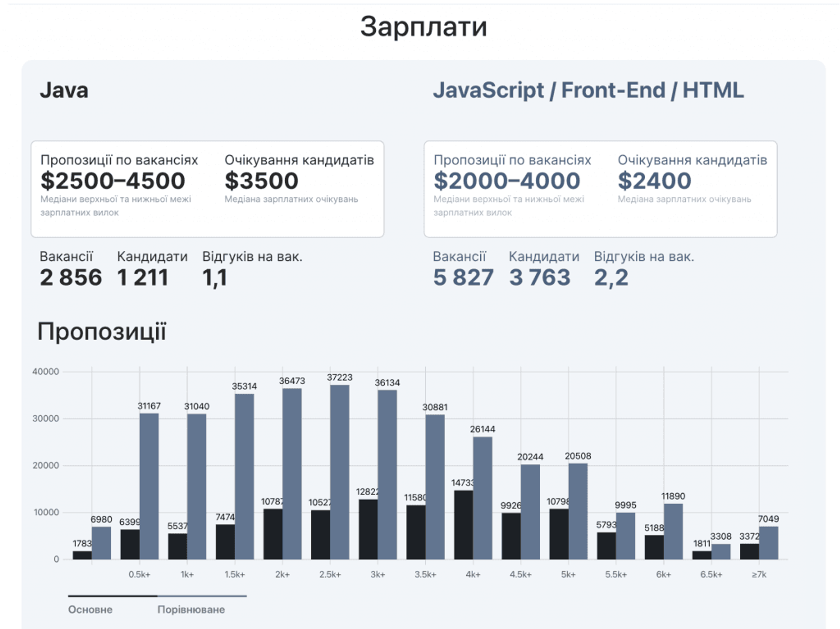The width and height of the screenshot is (840, 629).
Task: Select the bar labeled 36473
Action: click(292, 474)
